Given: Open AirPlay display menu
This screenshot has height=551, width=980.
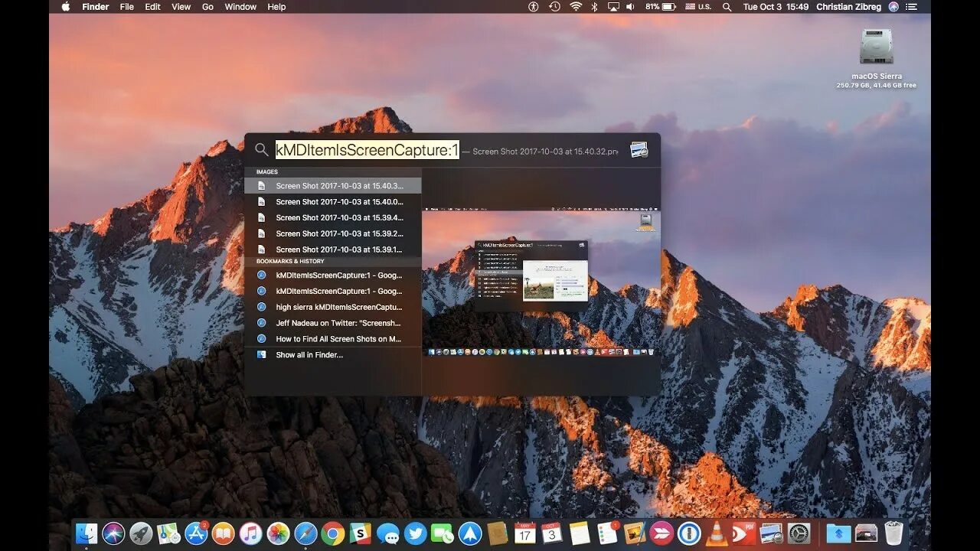Looking at the screenshot, I should pos(613,6).
